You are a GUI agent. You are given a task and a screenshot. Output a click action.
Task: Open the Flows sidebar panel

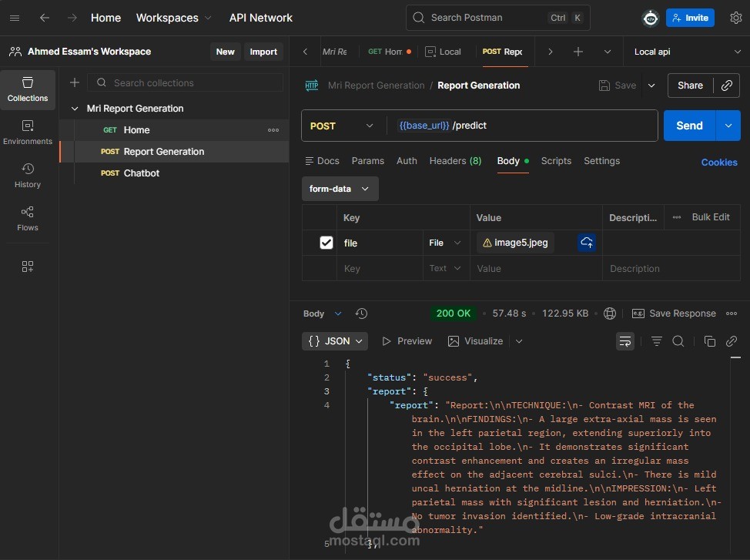click(28, 219)
